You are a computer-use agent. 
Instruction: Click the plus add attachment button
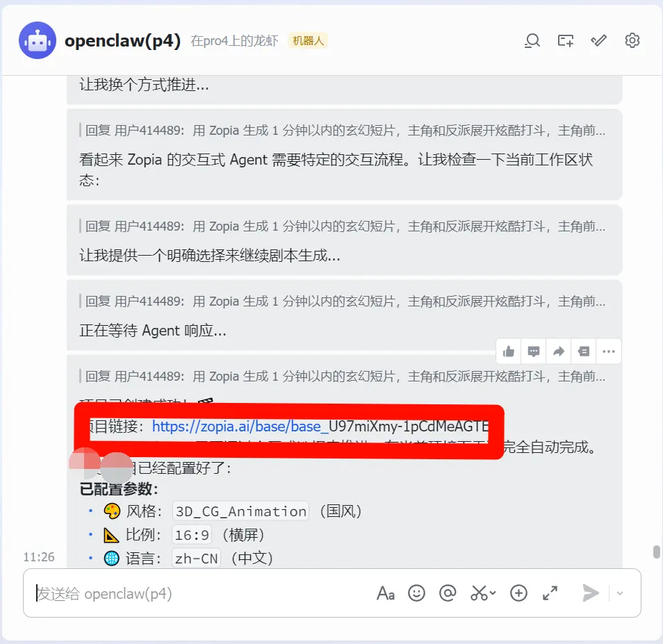tap(518, 593)
